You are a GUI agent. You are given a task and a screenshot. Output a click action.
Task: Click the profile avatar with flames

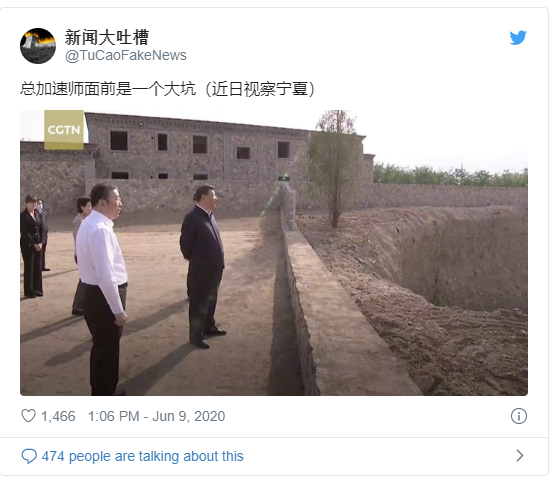(x=38, y=46)
